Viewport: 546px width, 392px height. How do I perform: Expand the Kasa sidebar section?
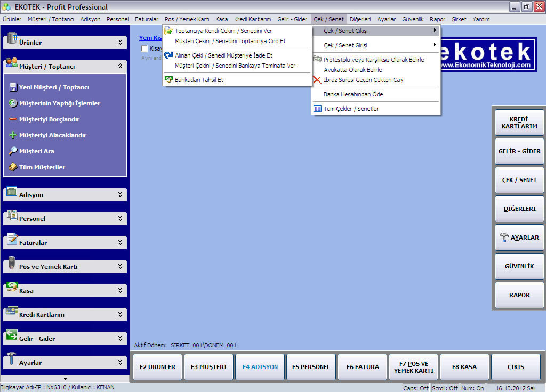click(120, 290)
